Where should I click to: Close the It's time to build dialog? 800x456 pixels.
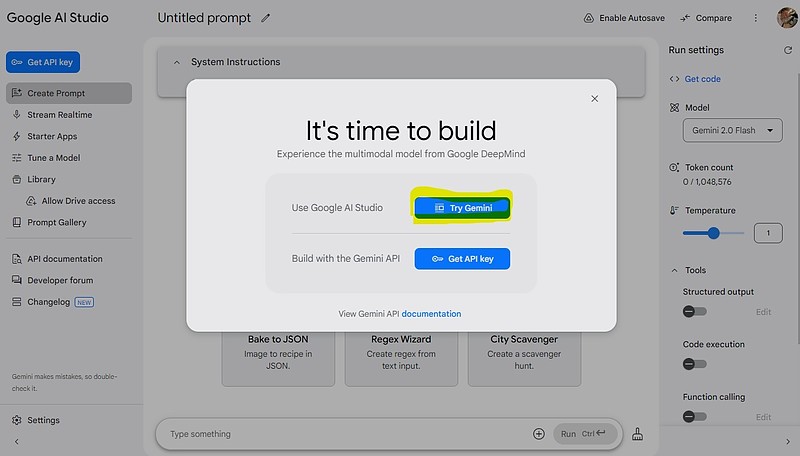594,98
